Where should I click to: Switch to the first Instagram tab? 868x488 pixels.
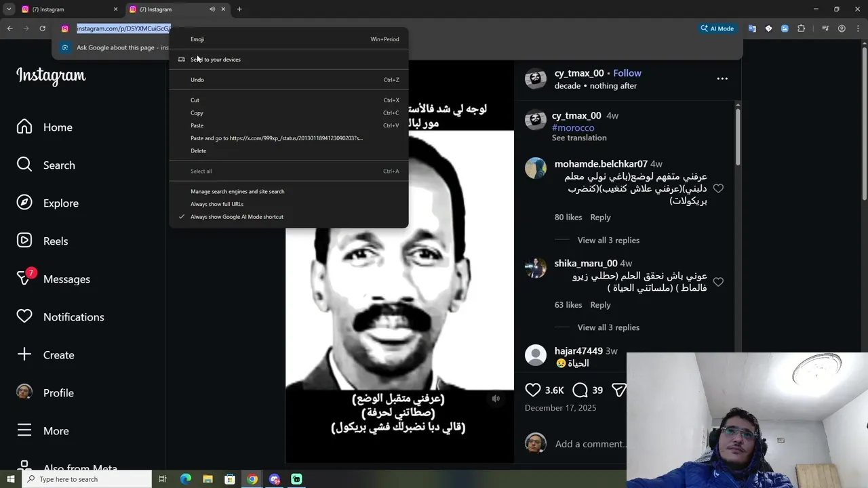71,9
